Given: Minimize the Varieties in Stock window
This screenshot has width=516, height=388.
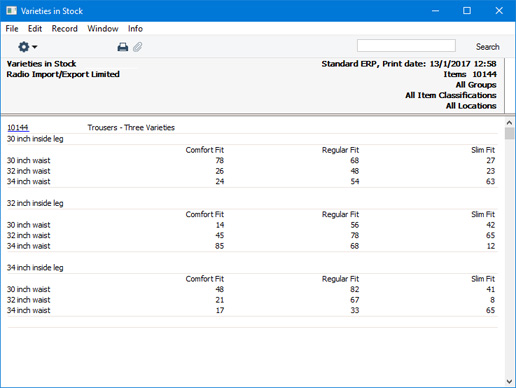Looking at the screenshot, I should point(435,11).
